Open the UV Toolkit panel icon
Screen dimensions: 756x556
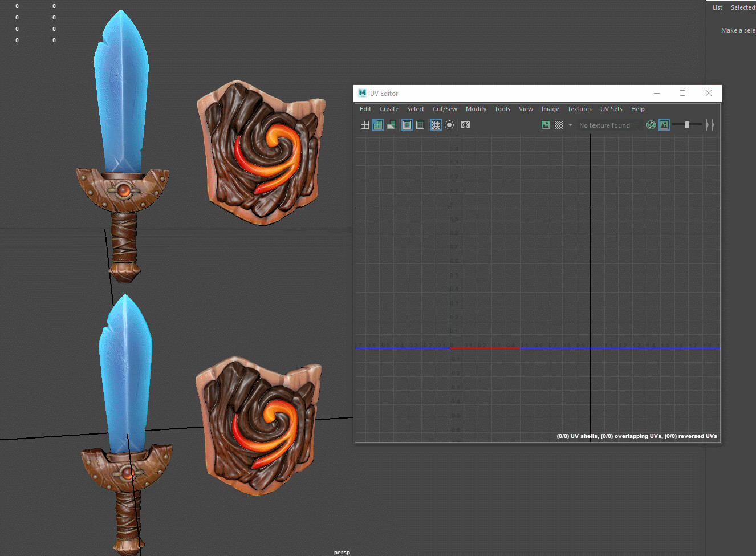pos(365,125)
